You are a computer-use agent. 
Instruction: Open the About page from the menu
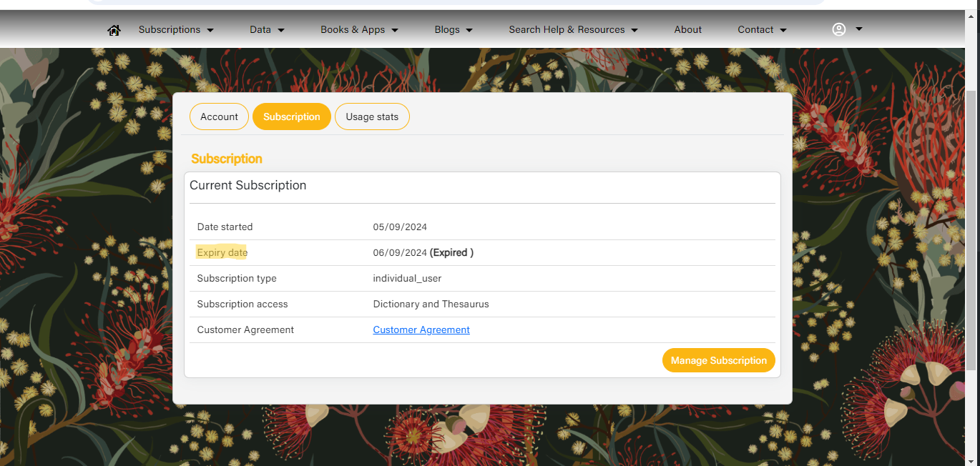click(x=687, y=29)
